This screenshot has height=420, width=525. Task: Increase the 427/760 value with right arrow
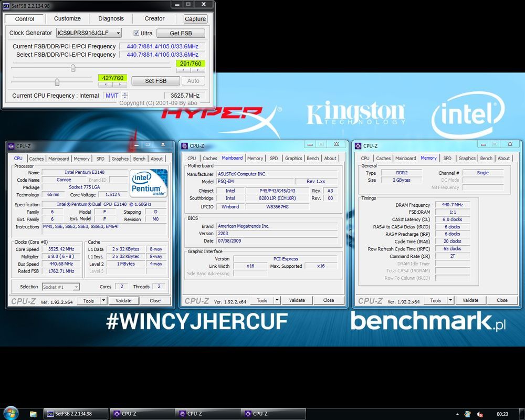coord(120,85)
